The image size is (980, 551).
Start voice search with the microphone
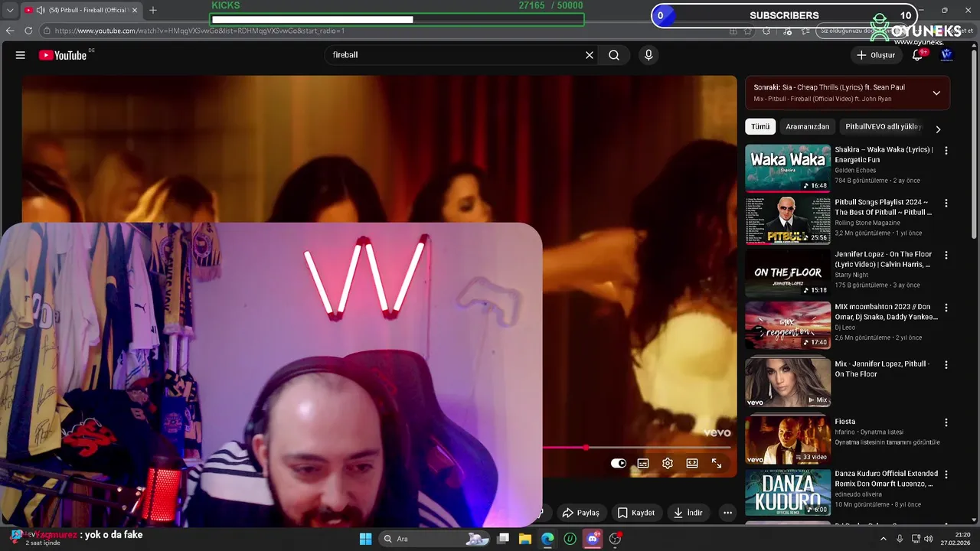[x=648, y=55]
